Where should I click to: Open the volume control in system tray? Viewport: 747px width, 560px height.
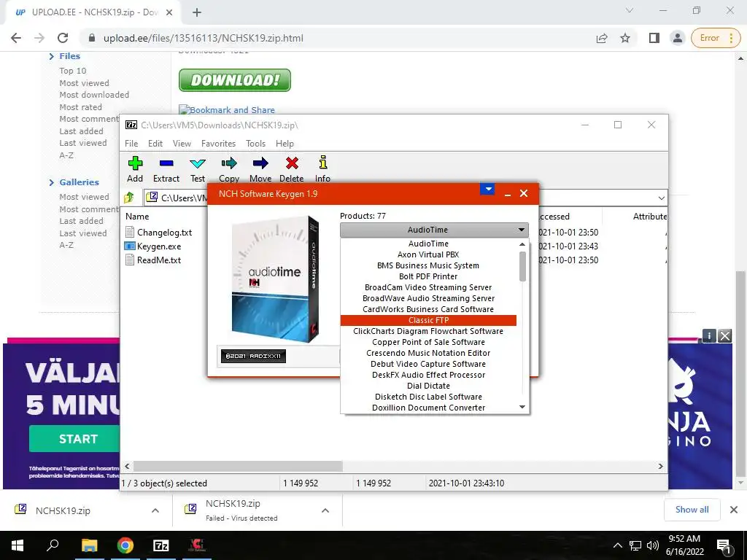[x=653, y=545]
